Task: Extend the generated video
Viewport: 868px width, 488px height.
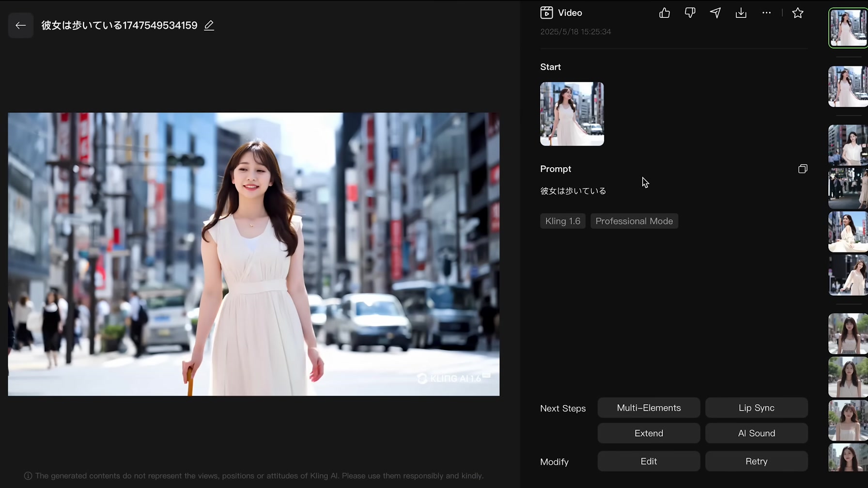Action: point(649,433)
